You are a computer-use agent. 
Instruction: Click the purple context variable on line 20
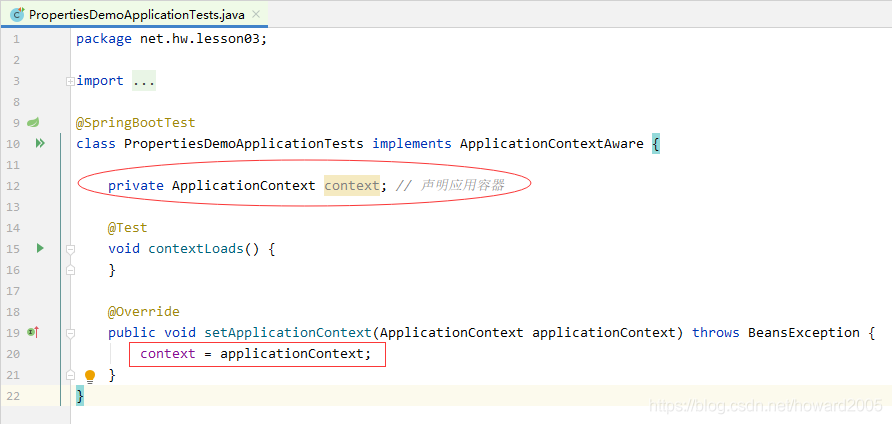pos(168,354)
